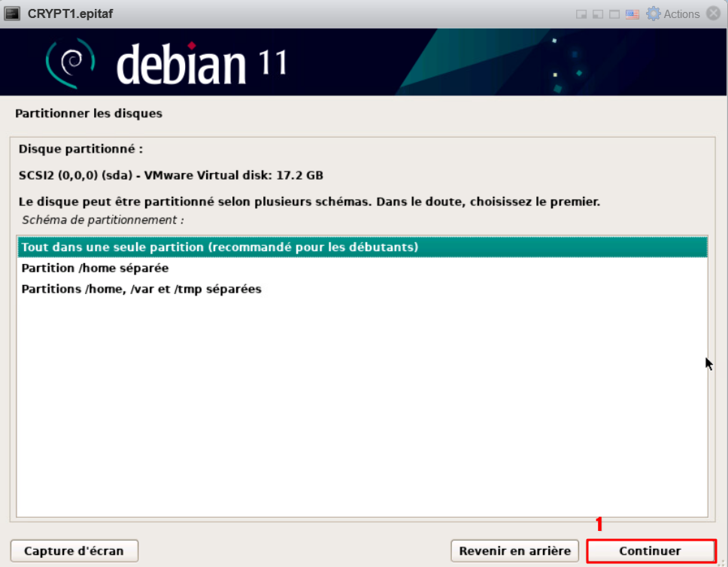Open the Actions menu

pyautogui.click(x=681, y=14)
